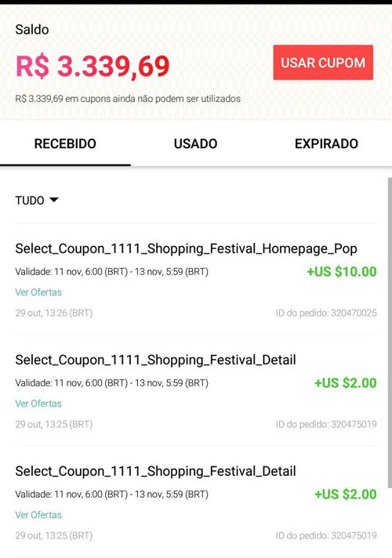The width and height of the screenshot is (392, 558).
Task: Click the last coupon's +US $2.00 amount
Action: [x=346, y=495]
